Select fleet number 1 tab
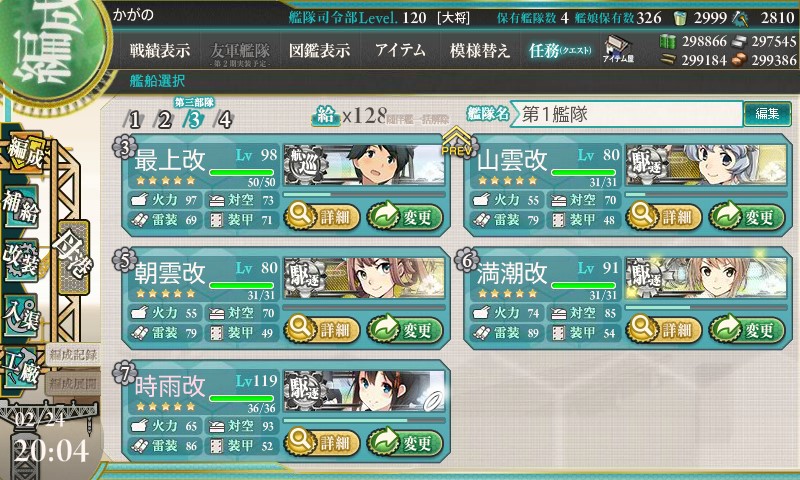 (x=134, y=120)
